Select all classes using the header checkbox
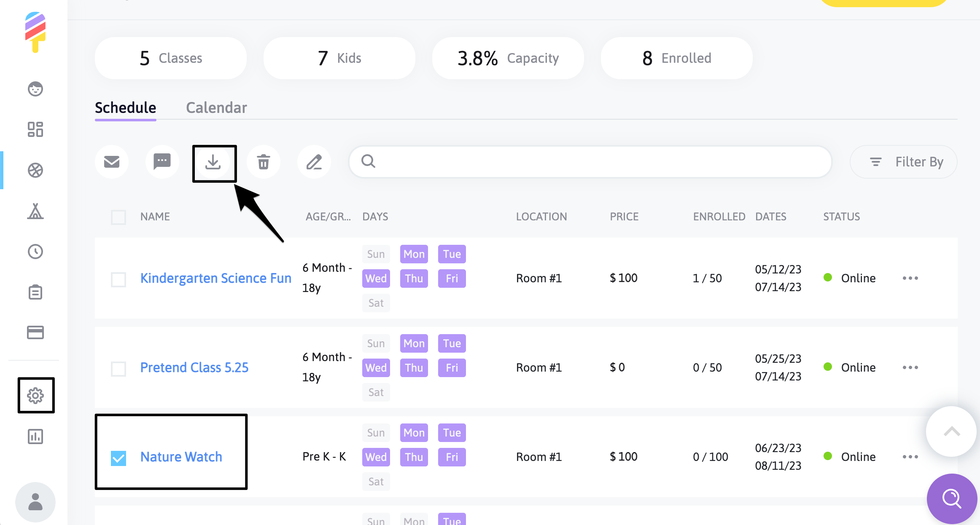 pyautogui.click(x=118, y=217)
